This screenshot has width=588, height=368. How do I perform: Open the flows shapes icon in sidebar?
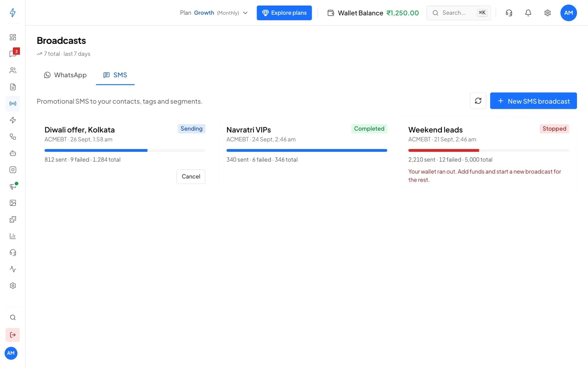(13, 137)
